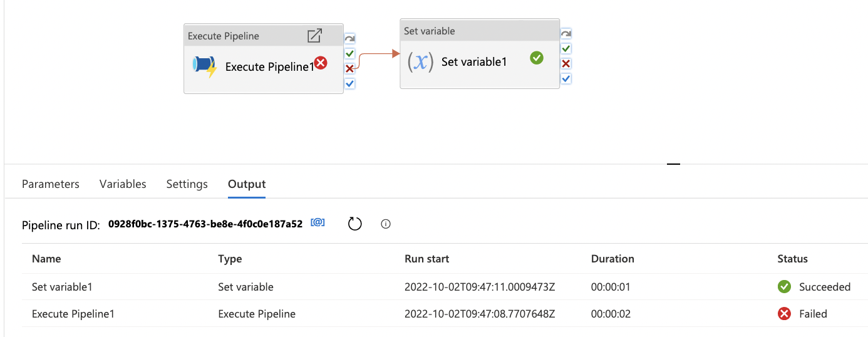Open the Variables tab
Viewport: 868px width, 337px height.
pos(123,184)
